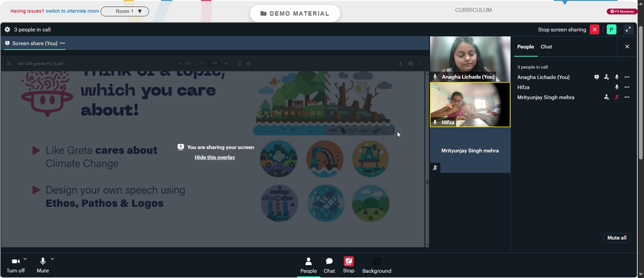The width and height of the screenshot is (644, 278).
Task: Click PDF filename '6th-12th grades PS (1).pdf'
Action: coord(41,64)
